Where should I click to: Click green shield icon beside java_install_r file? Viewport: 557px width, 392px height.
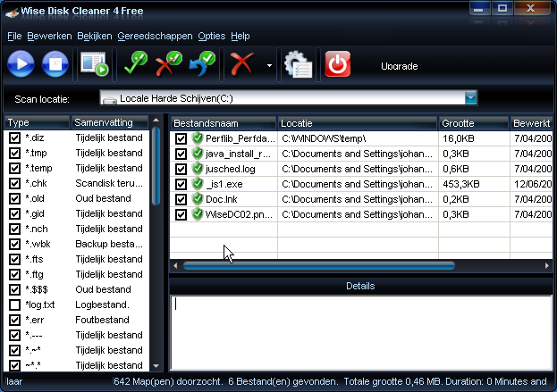[198, 154]
